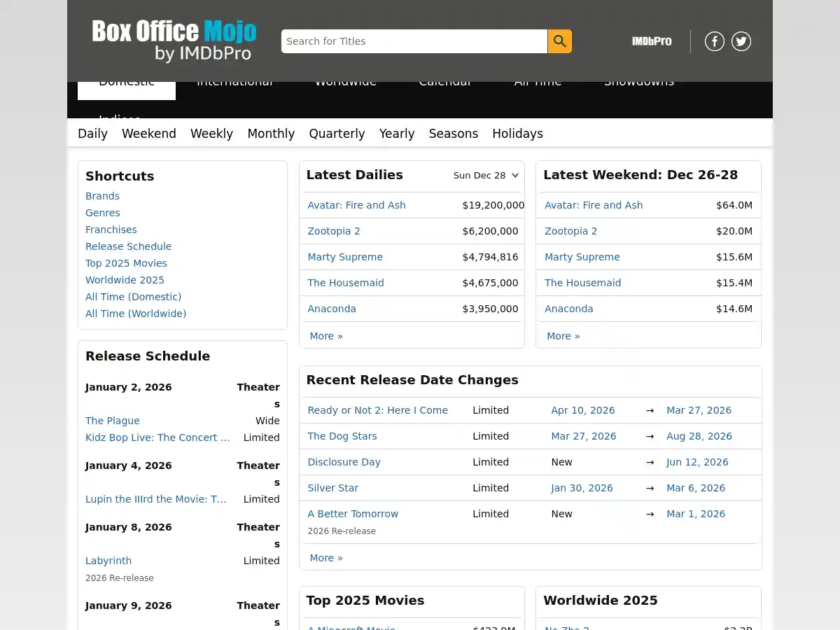View the Top 2025 Movies list

click(126, 263)
